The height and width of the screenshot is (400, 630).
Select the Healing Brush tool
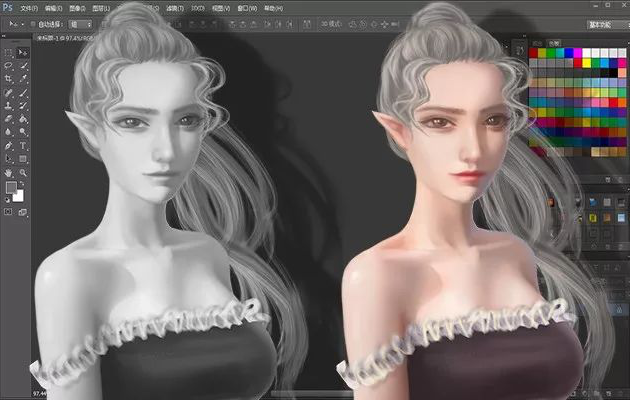[8, 92]
